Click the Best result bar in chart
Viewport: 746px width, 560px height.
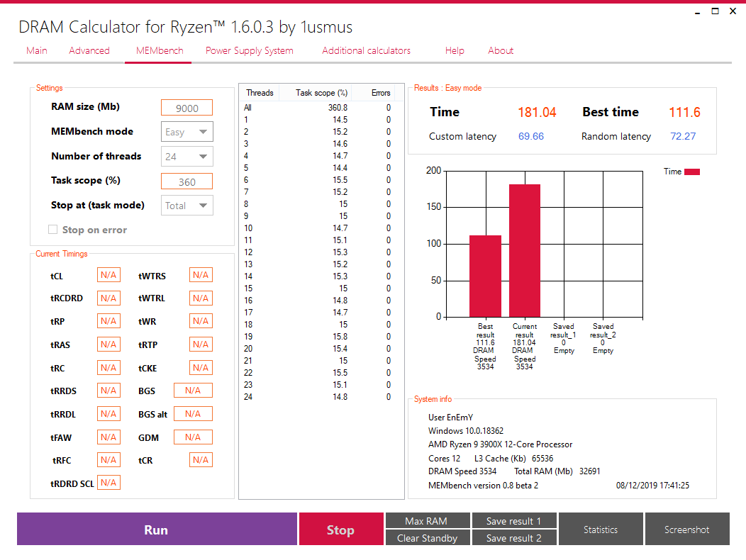(485, 276)
